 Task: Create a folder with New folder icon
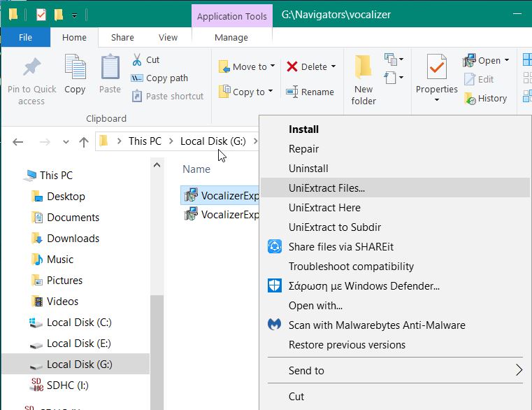[363, 68]
